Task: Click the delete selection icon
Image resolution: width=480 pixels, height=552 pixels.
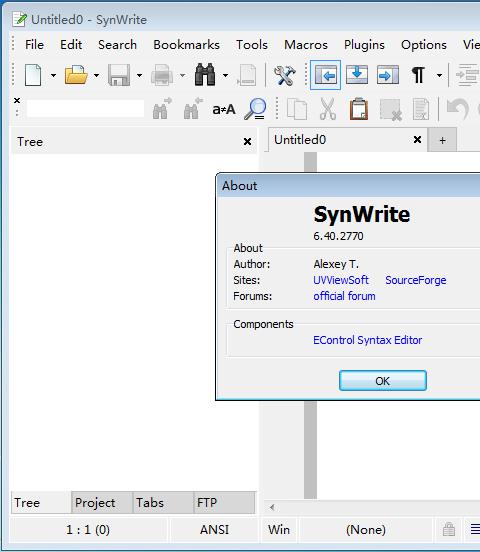Action: 391,110
